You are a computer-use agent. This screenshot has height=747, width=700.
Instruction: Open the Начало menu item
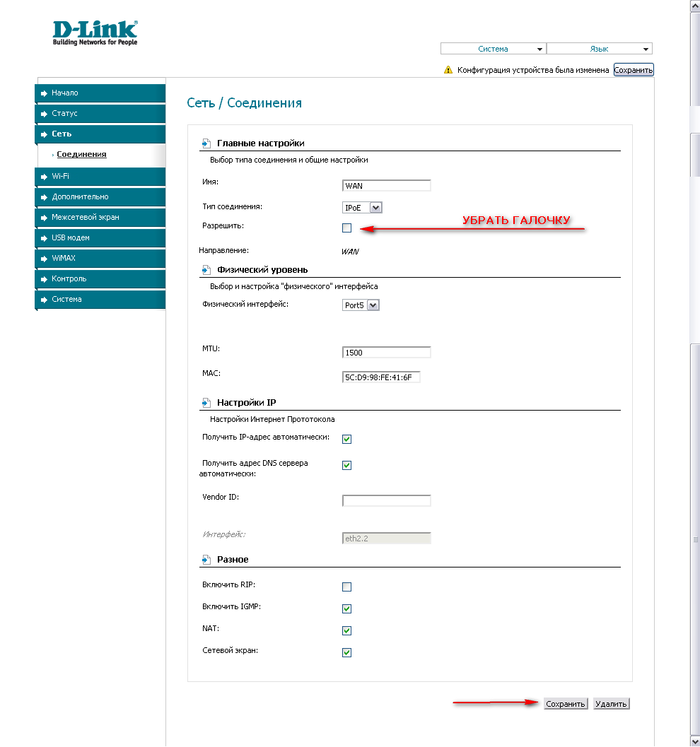[x=100, y=93]
